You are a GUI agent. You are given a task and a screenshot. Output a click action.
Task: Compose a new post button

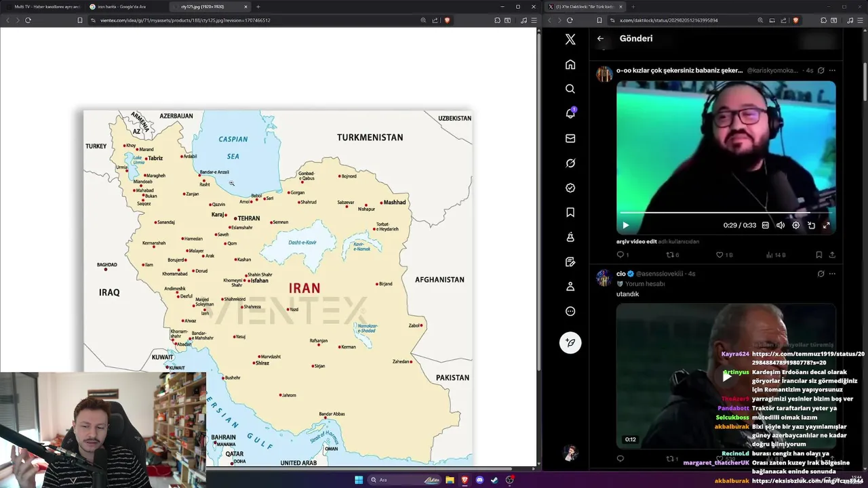[570, 342]
